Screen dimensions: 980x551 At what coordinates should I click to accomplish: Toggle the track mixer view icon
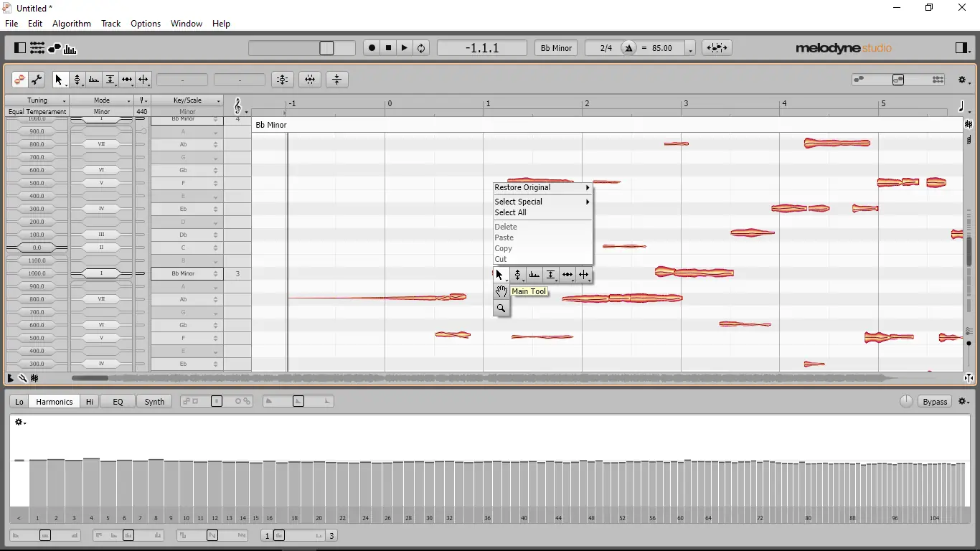(x=37, y=48)
